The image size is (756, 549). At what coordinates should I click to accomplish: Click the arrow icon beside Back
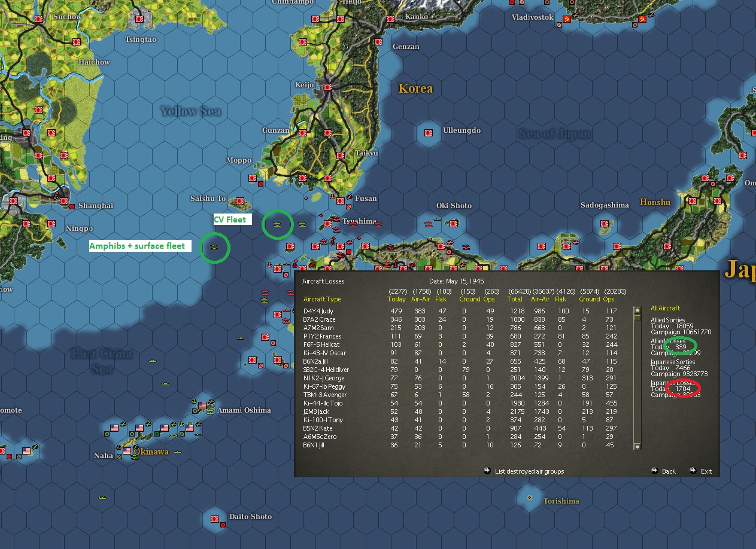click(x=655, y=471)
